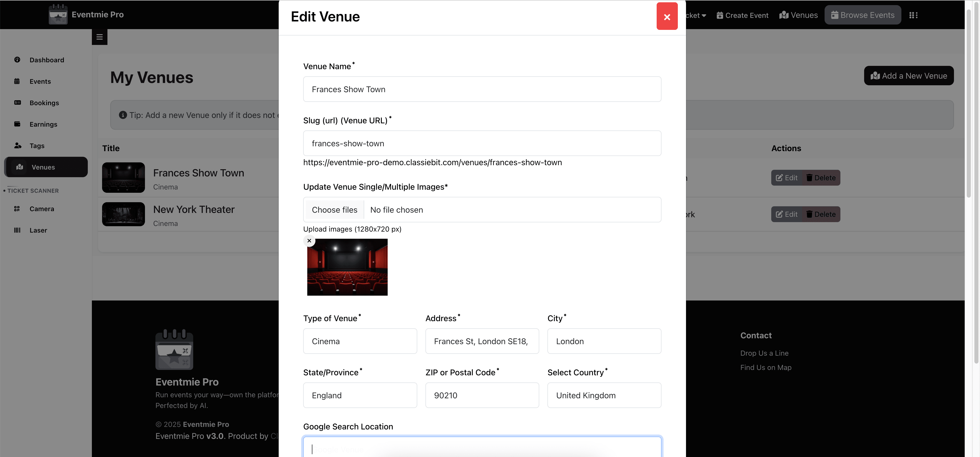Image resolution: width=980 pixels, height=457 pixels.
Task: Click the Camera scanner sidebar icon
Action: pos(17,209)
